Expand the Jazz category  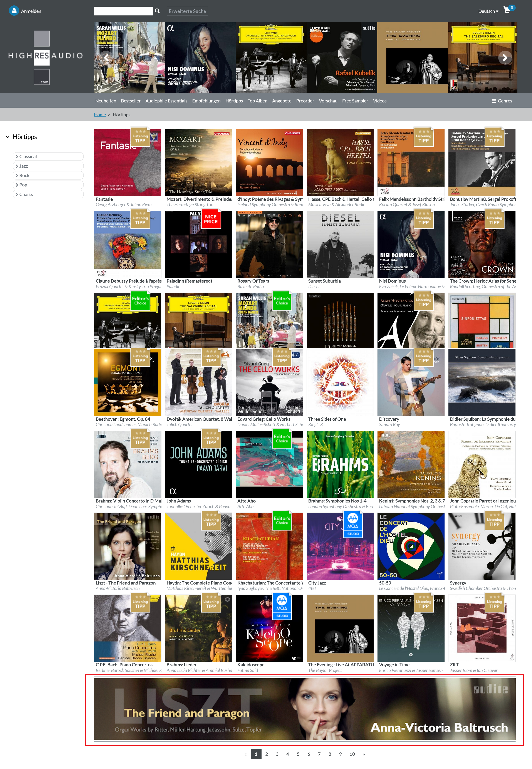click(48, 166)
